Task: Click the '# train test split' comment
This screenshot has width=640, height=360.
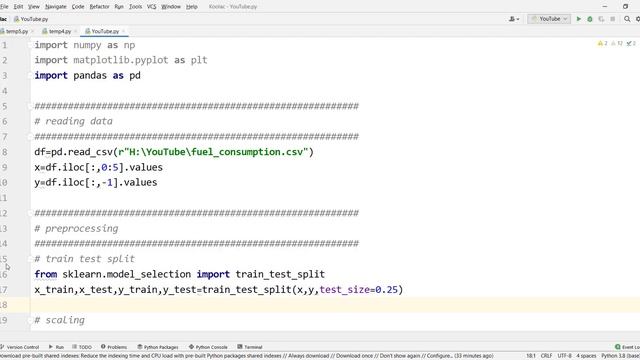Action: [84, 259]
